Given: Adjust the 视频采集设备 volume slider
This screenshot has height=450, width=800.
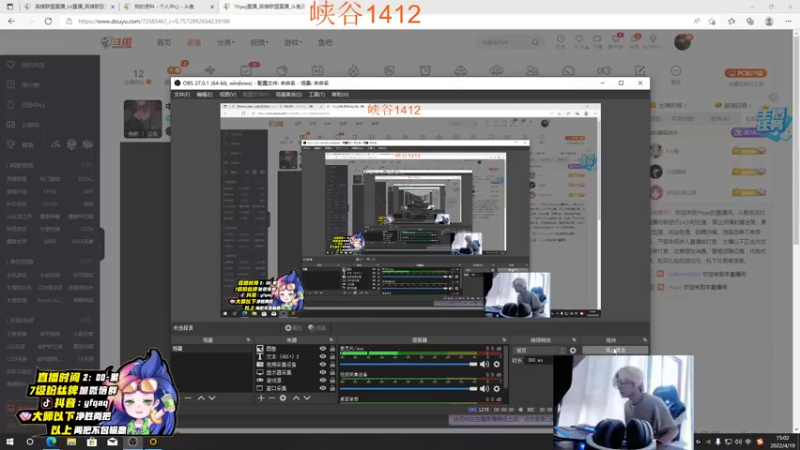Looking at the screenshot, I should point(408,389).
